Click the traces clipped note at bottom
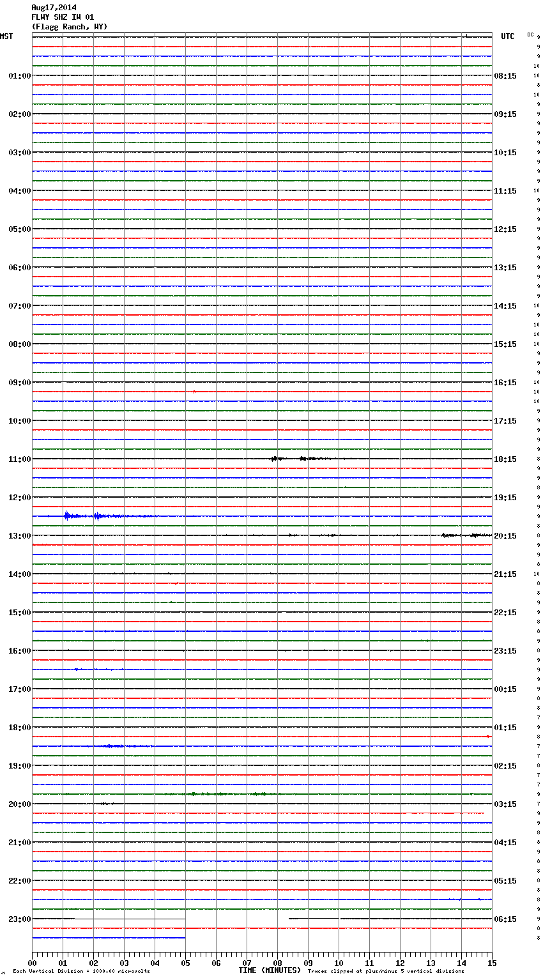This screenshot has height=980, width=543. 386,972
